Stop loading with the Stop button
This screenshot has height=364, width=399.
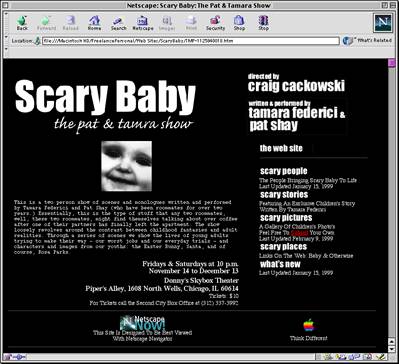[x=263, y=23]
